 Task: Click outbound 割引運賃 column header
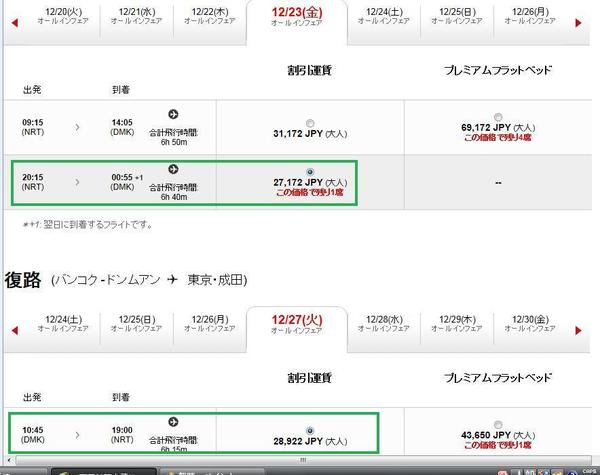click(310, 70)
